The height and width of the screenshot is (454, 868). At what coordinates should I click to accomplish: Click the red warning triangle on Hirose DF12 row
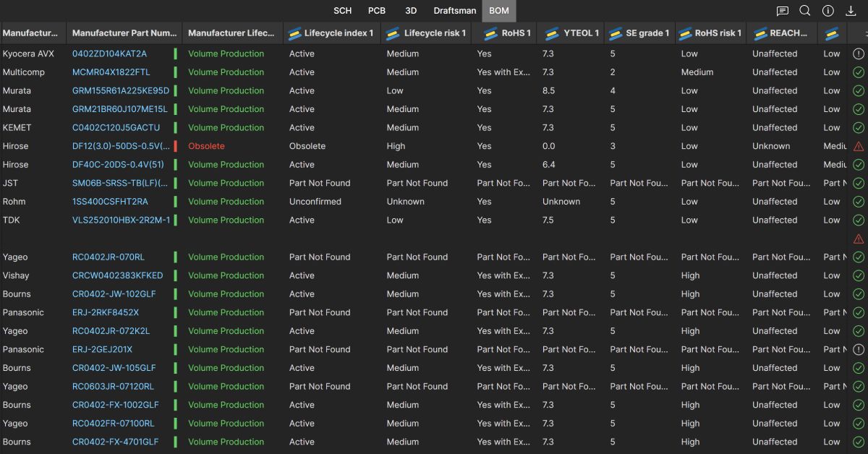tap(858, 146)
